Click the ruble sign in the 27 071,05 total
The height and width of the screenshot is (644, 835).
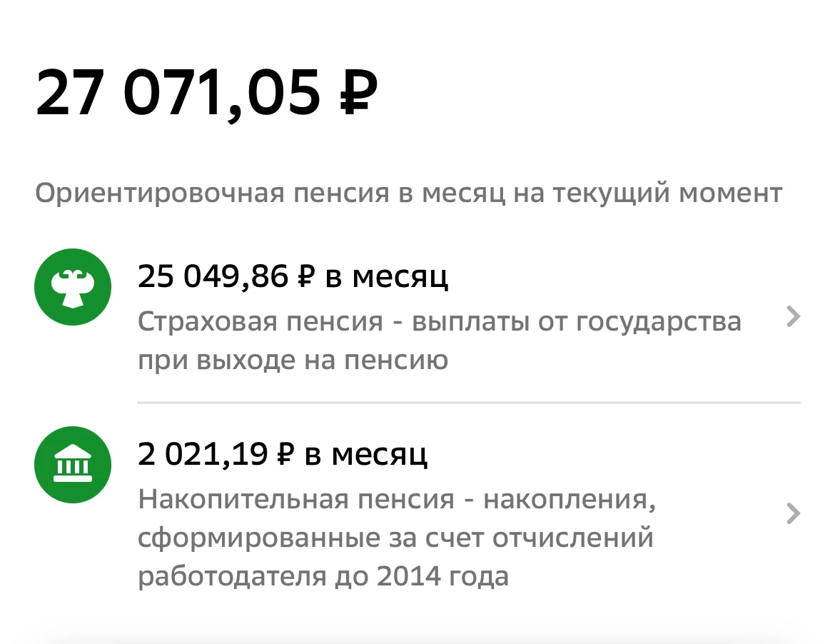tap(355, 91)
